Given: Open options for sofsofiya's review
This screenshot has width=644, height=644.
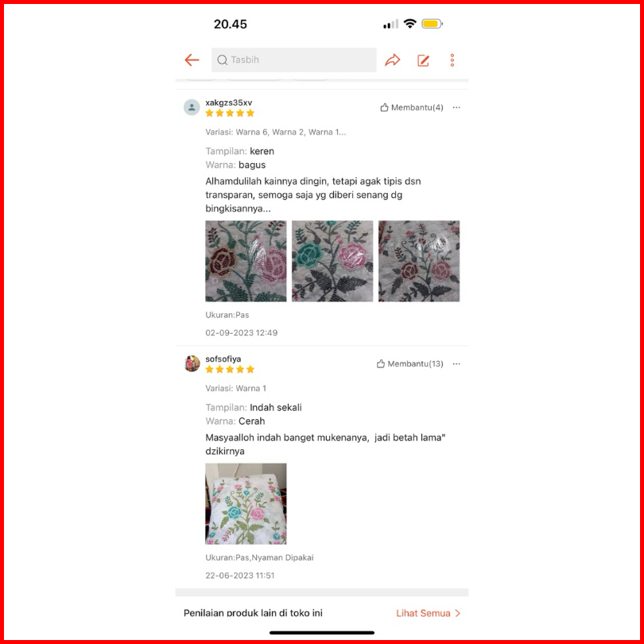Looking at the screenshot, I should pyautogui.click(x=456, y=364).
